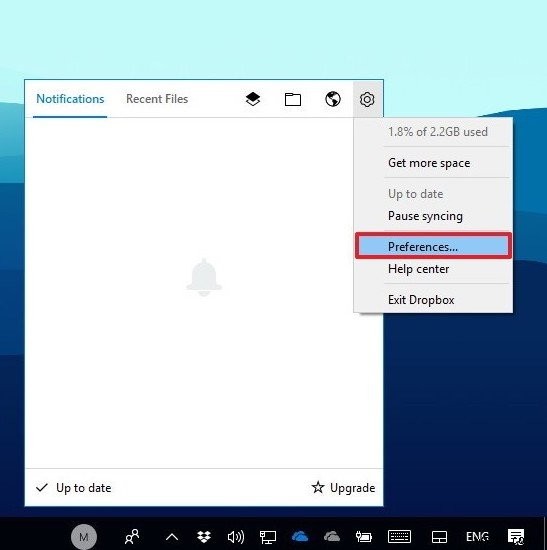Click the network tray icon
This screenshot has width=547, height=550.
pyautogui.click(x=268, y=537)
